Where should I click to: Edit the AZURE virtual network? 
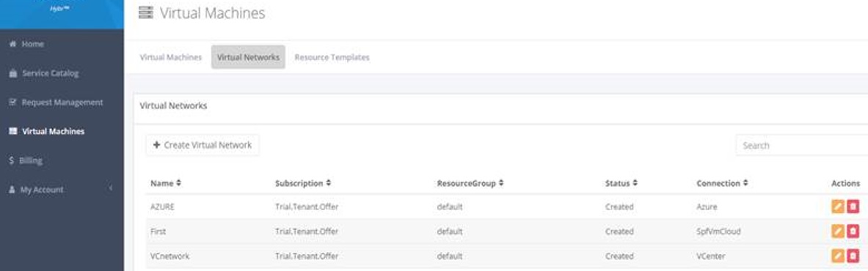(x=838, y=207)
